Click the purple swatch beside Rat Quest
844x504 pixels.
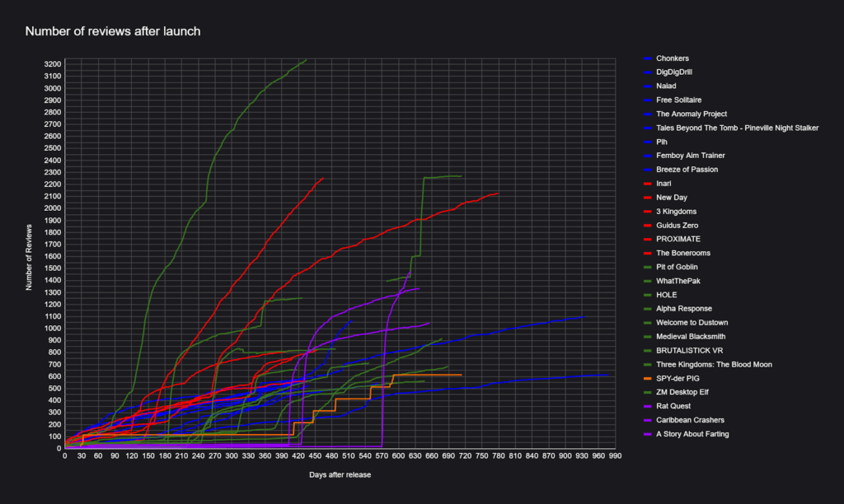[648, 406]
